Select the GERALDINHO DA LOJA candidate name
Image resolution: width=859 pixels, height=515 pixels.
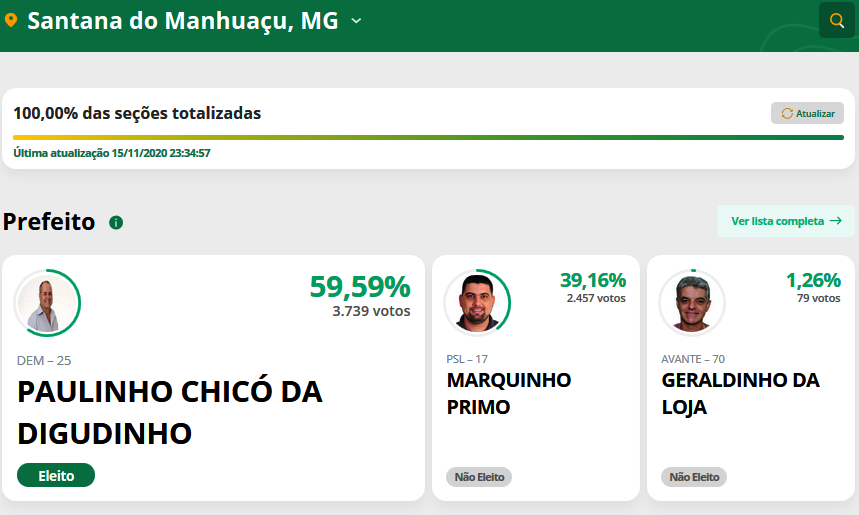pos(741,393)
